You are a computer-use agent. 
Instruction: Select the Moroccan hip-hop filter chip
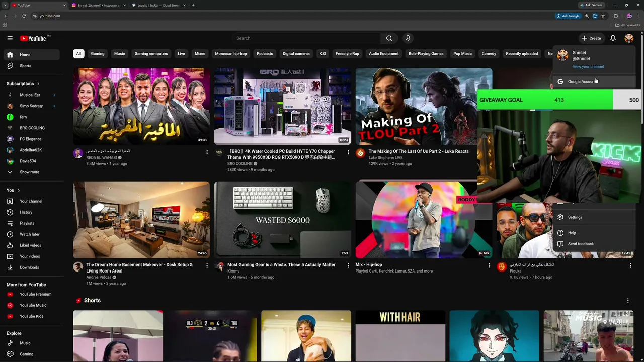click(231, 54)
